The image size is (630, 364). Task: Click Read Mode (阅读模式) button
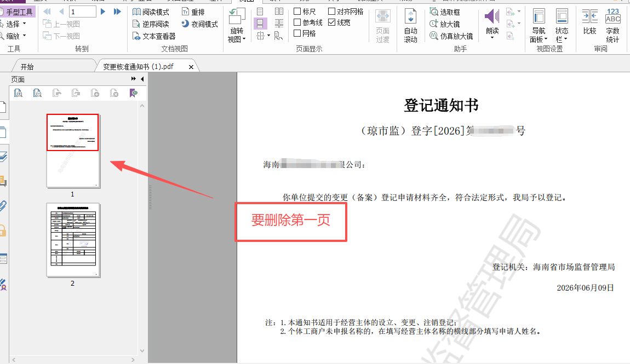[151, 12]
